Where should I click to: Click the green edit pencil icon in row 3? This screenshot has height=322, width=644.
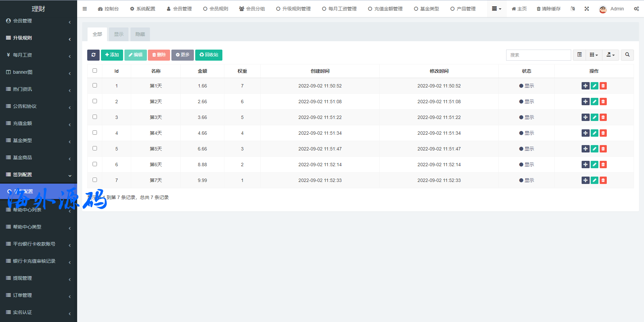tap(594, 118)
